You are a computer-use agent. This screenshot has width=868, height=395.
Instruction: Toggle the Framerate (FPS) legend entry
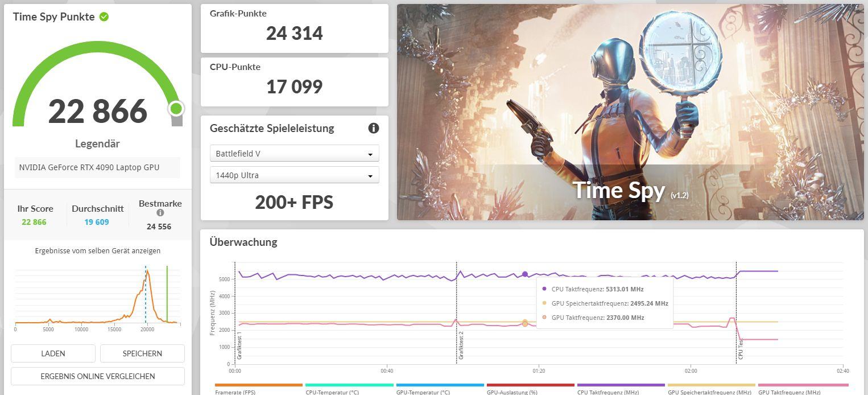(259, 389)
